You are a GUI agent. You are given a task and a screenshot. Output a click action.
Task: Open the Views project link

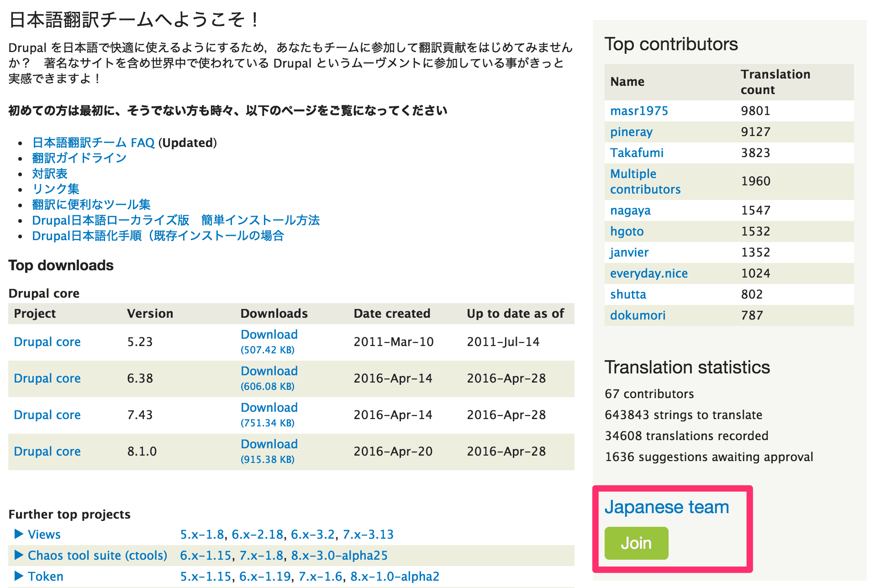click(44, 534)
